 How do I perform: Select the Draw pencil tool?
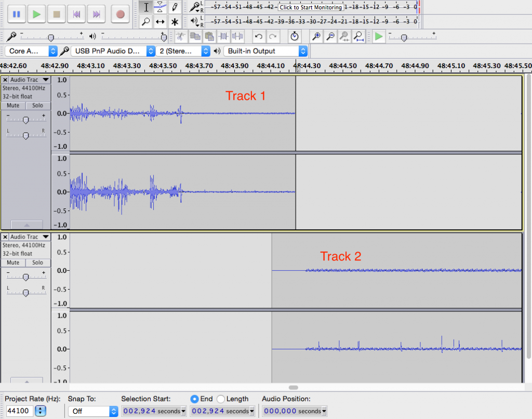click(x=175, y=7)
